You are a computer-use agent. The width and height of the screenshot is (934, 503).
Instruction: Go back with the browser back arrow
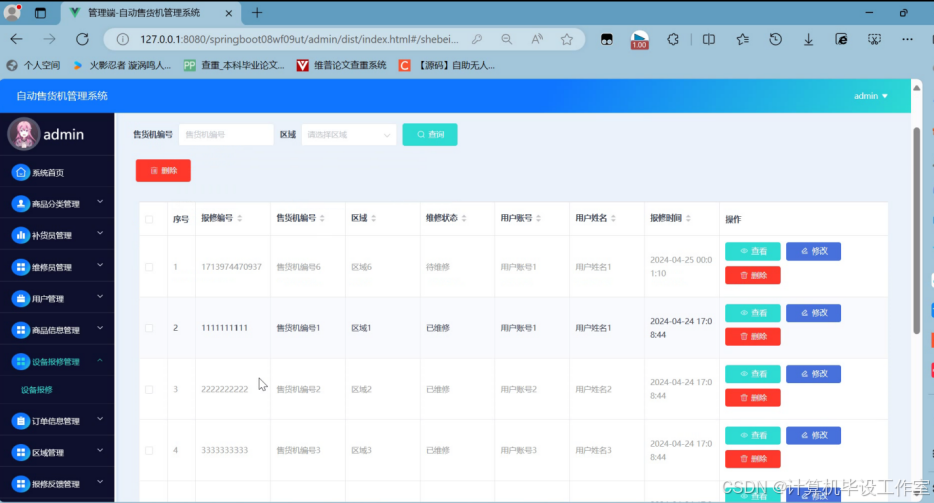point(16,39)
